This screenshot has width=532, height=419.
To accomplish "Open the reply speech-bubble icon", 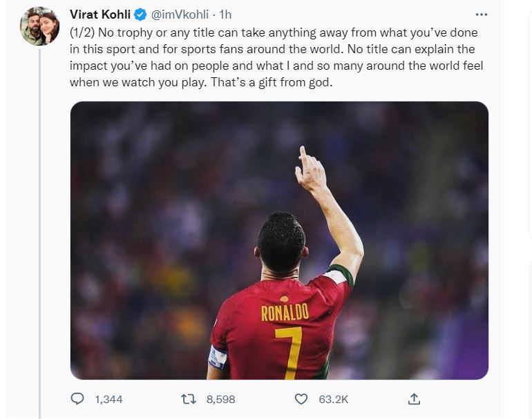I will [77, 399].
